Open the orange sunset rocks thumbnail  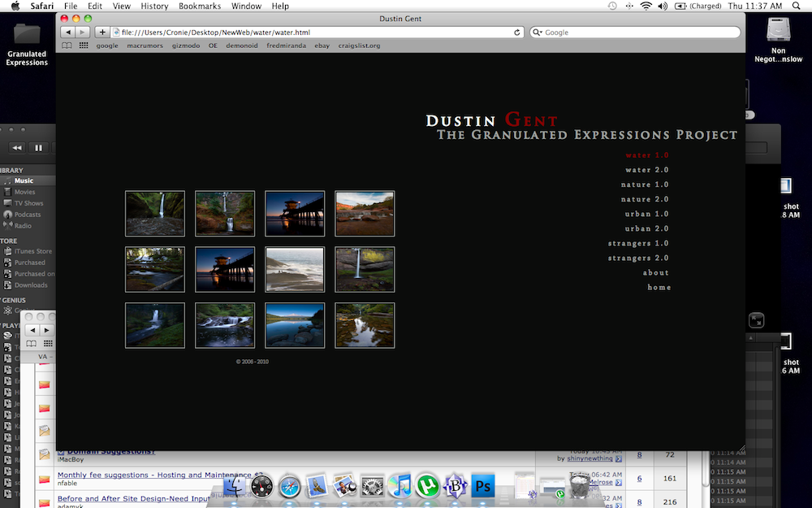click(365, 214)
